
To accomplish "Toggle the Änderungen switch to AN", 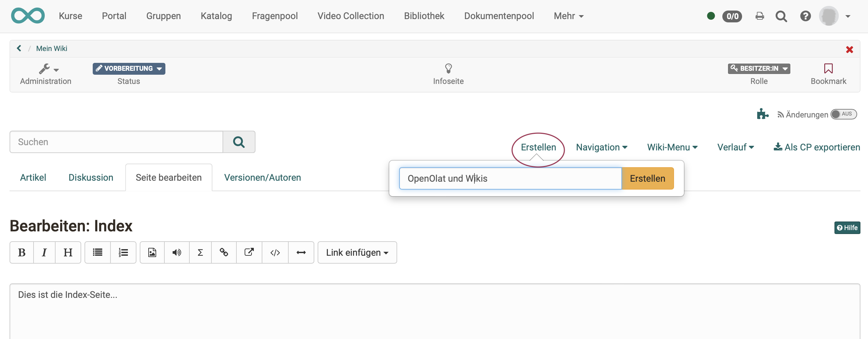I will coord(843,114).
